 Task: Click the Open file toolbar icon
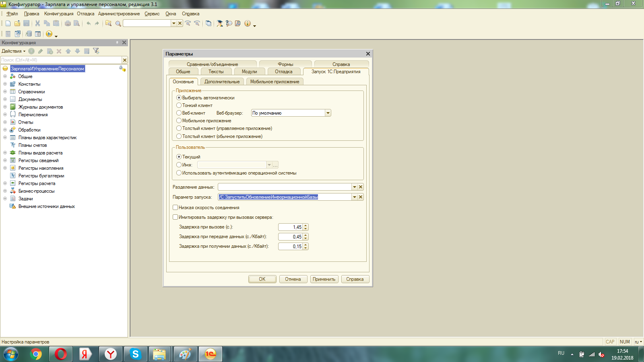tap(17, 23)
